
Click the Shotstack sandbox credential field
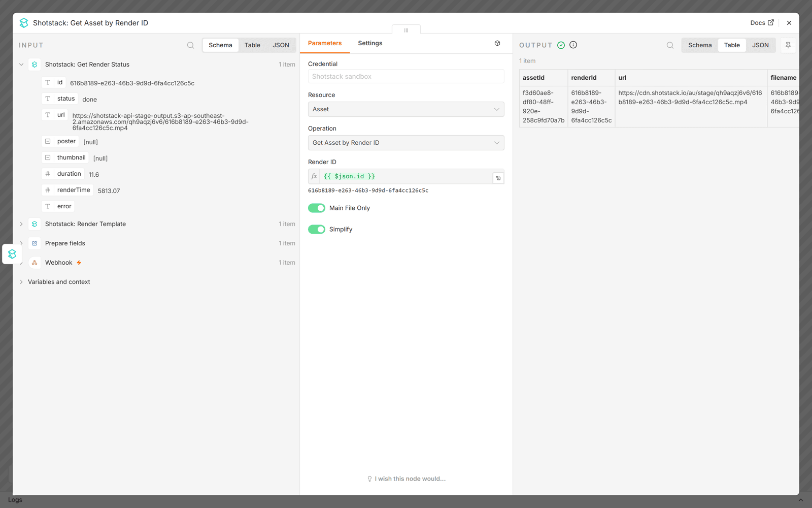[406, 76]
